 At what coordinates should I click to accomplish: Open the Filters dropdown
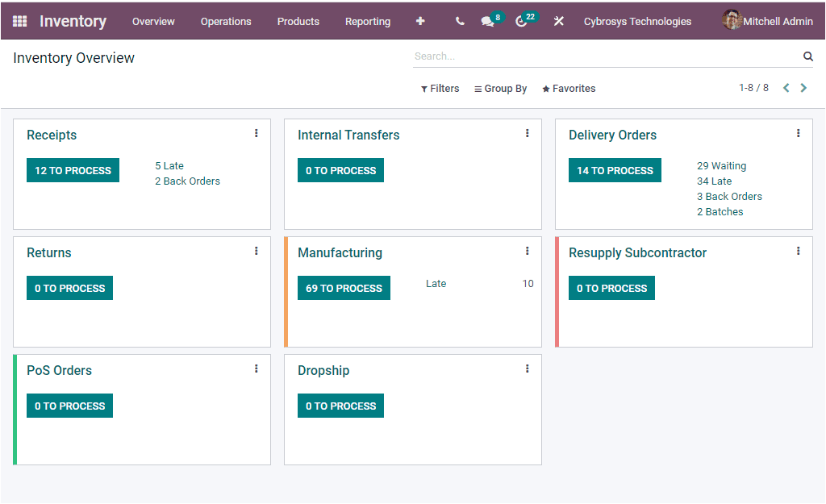pos(440,88)
